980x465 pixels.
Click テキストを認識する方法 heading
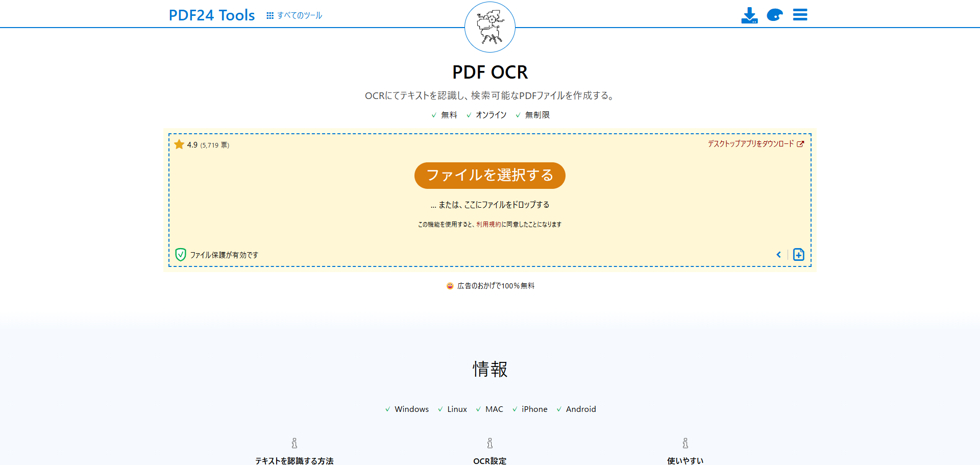(295, 460)
